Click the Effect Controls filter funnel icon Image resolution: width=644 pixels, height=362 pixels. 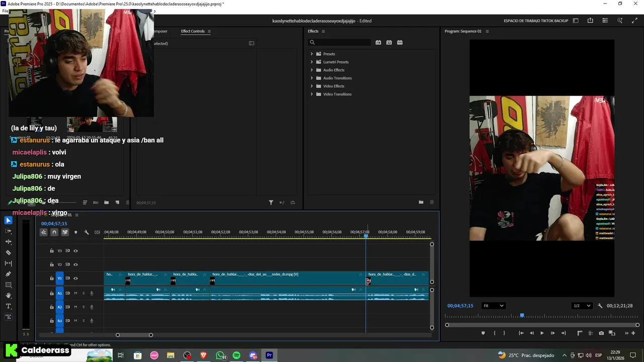click(x=271, y=202)
